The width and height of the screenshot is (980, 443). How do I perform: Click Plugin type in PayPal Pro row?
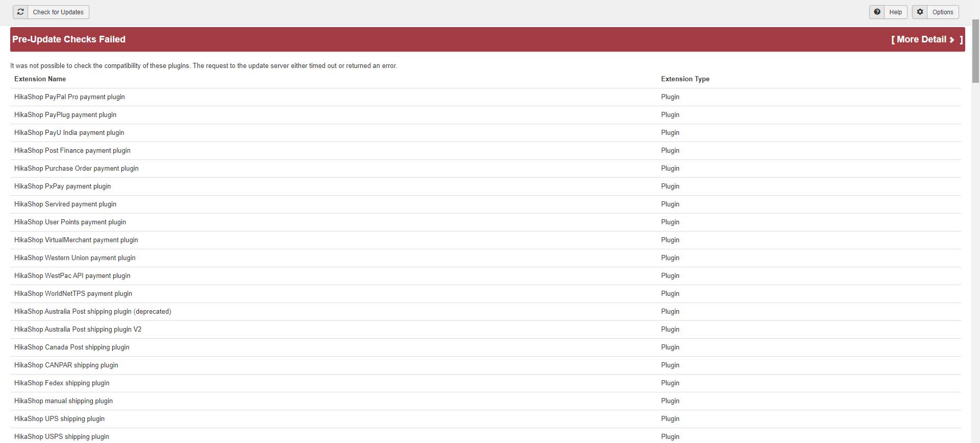pos(670,97)
